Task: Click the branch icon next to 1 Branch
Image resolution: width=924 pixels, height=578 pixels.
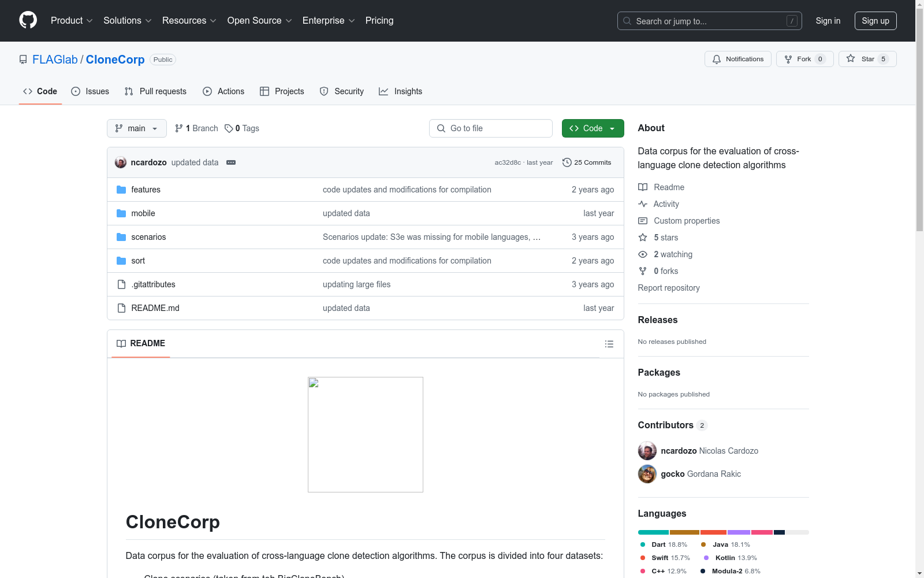Action: 179,128
